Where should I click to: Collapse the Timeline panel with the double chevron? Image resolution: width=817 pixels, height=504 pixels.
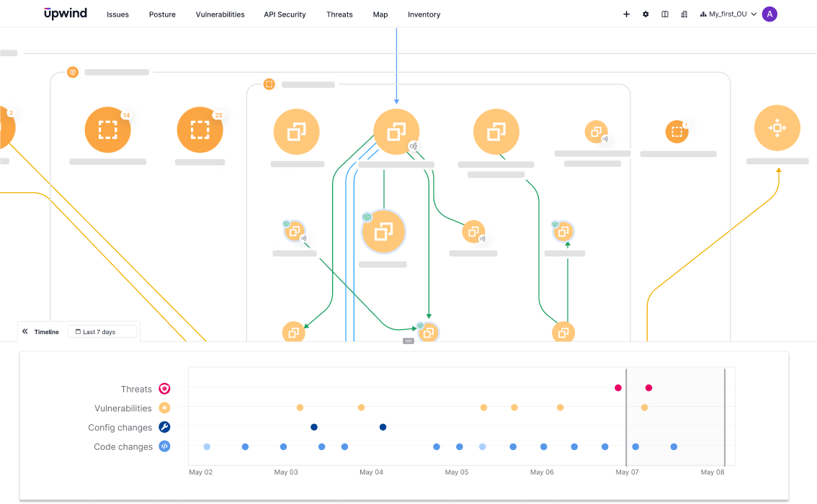pyautogui.click(x=24, y=331)
